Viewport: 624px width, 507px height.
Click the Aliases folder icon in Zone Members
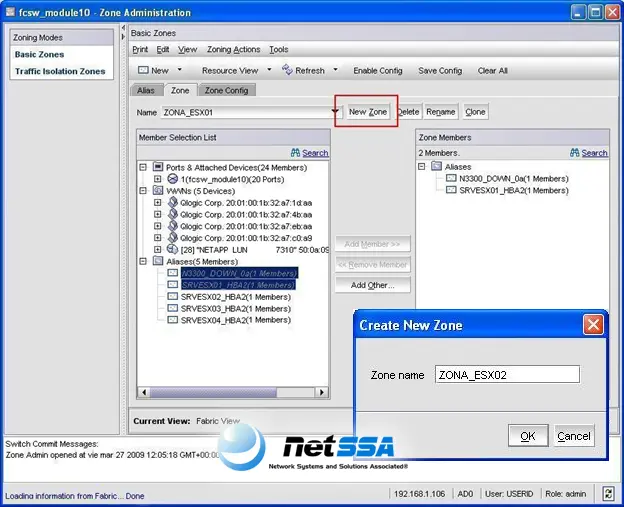pos(437,166)
